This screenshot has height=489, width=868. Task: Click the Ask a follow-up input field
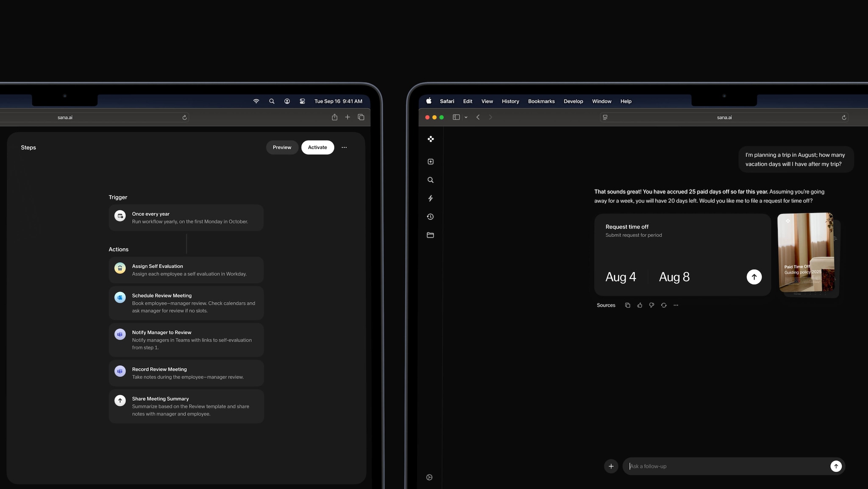725,466
